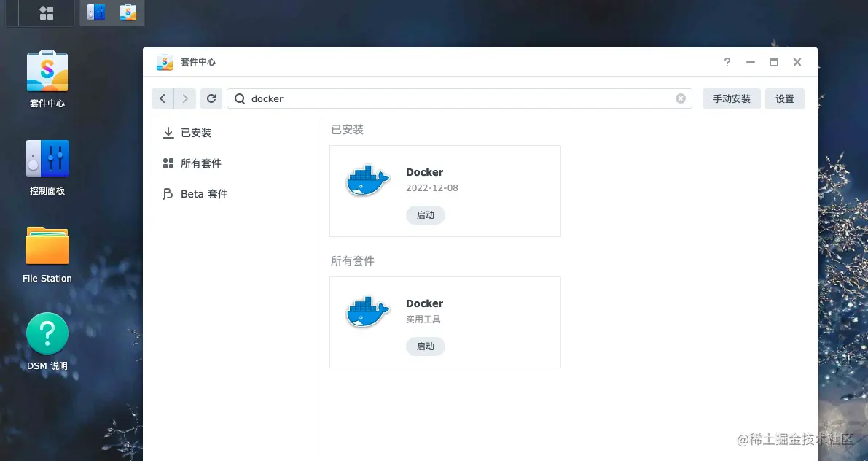
Task: Open the Docker title dated 2022-12-08
Action: pyautogui.click(x=425, y=172)
